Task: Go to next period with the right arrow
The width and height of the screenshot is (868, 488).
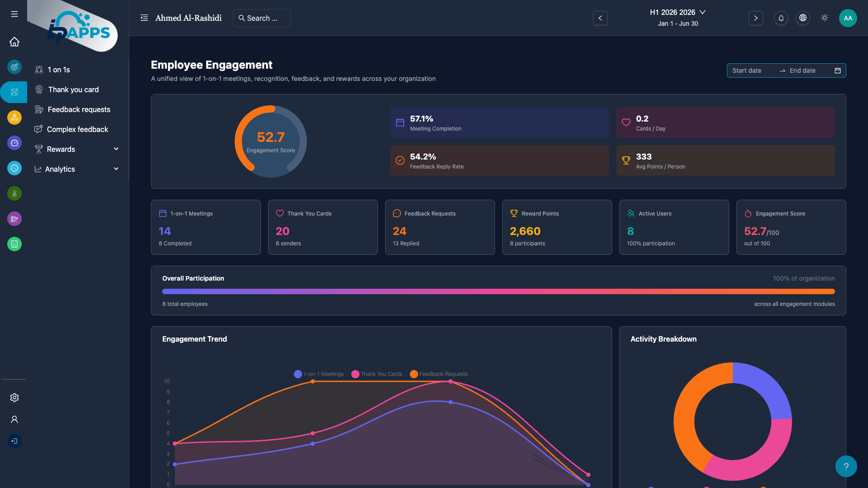Action: (x=755, y=18)
